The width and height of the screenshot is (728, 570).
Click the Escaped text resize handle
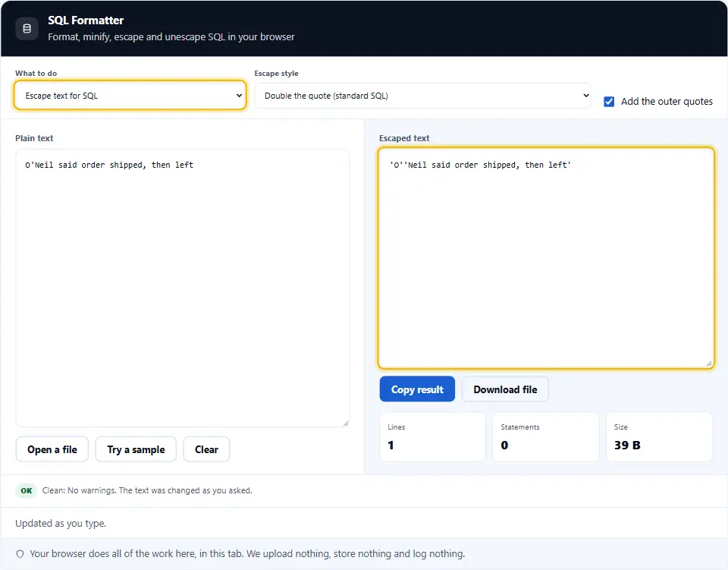(x=709, y=364)
